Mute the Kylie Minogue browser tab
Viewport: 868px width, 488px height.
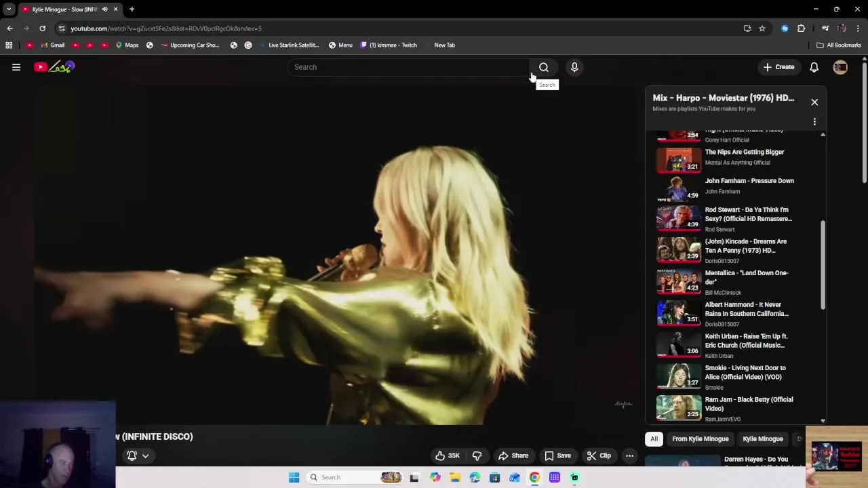pyautogui.click(x=104, y=9)
